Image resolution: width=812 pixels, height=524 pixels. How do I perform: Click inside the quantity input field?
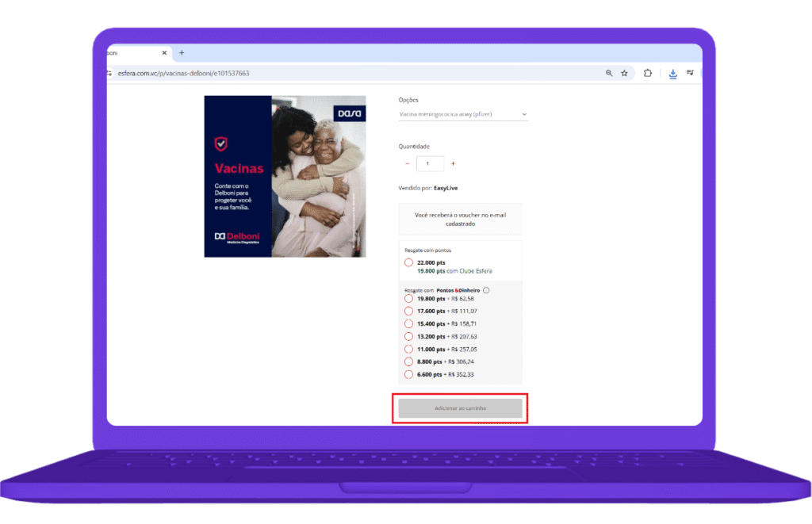[x=430, y=163]
